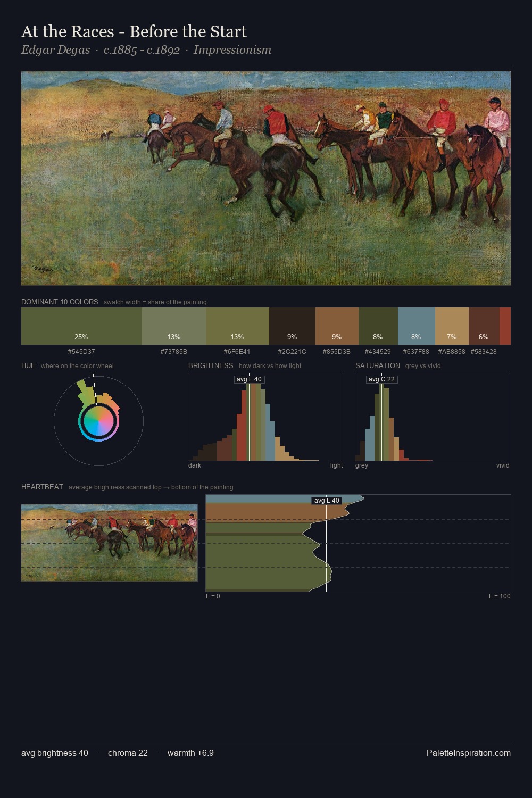The width and height of the screenshot is (532, 798).
Task: Click the 'BRIGHTNESS' section heading
Action: (211, 365)
